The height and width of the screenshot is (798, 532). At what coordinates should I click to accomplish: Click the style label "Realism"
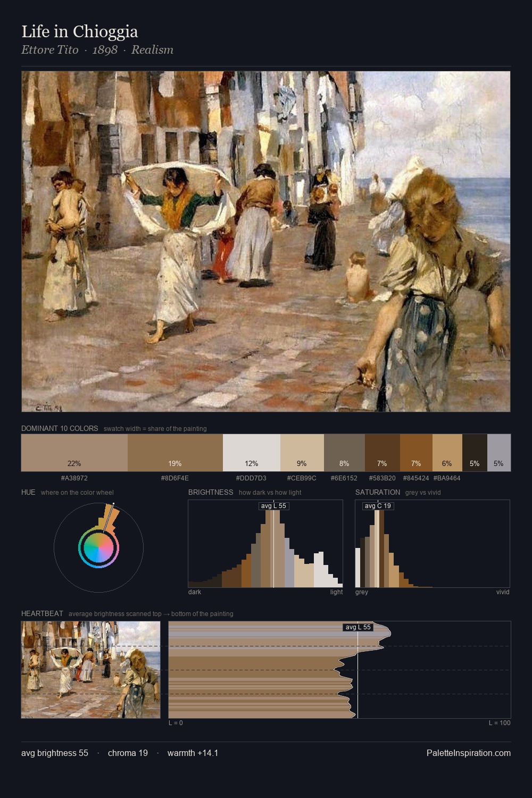coord(152,49)
